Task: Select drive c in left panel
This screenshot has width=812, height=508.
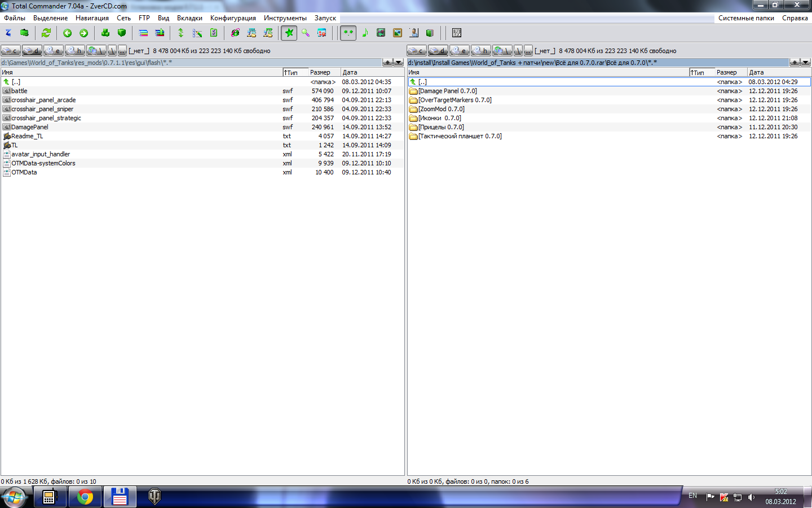Action: pyautogui.click(x=11, y=51)
